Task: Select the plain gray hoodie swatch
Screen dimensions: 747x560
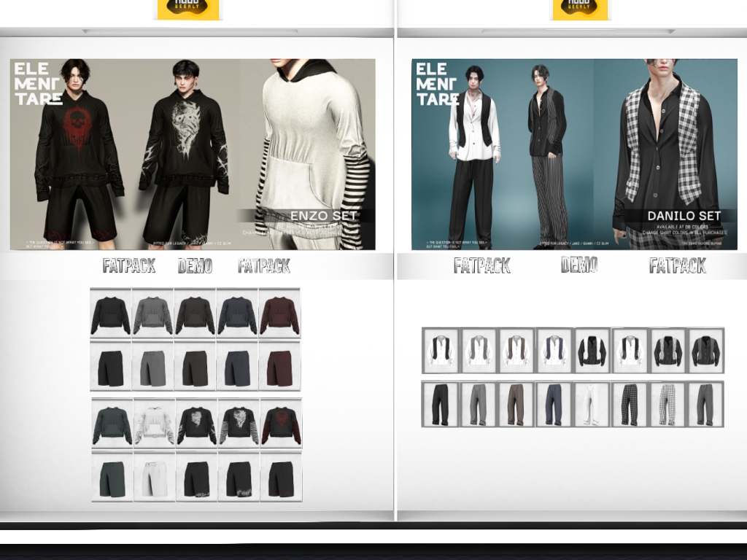Action: 152,314
